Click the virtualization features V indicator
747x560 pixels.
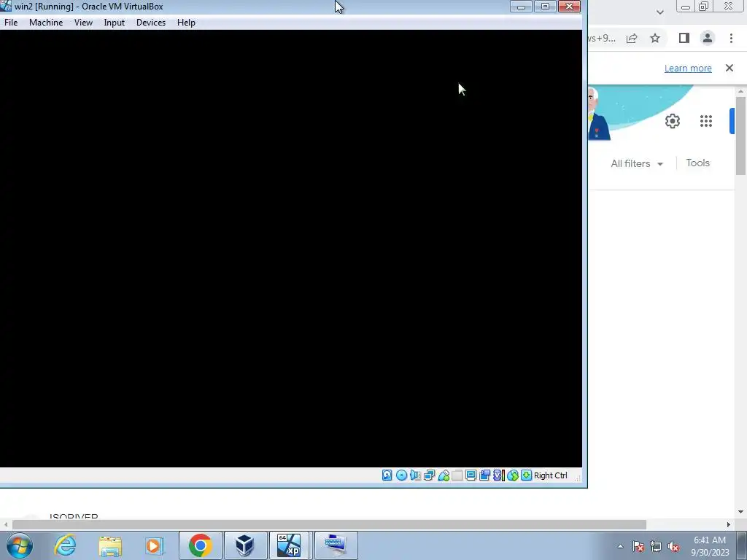(499, 475)
